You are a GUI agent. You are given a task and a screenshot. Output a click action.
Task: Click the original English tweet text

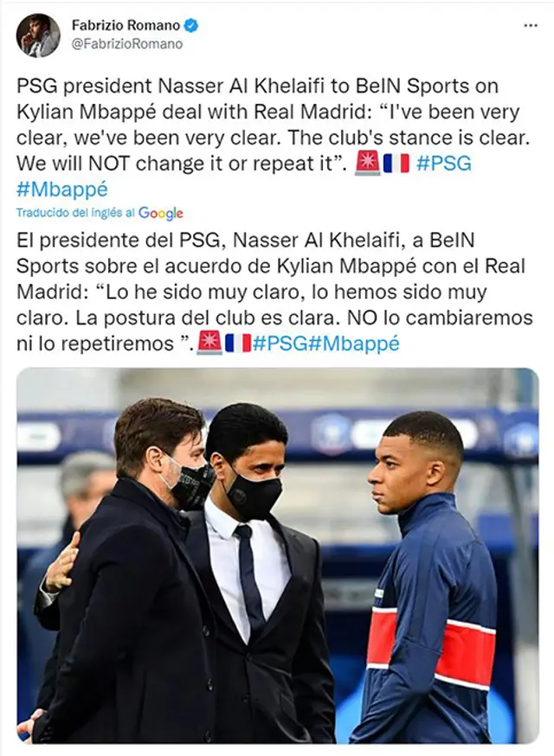pyautogui.click(x=274, y=138)
